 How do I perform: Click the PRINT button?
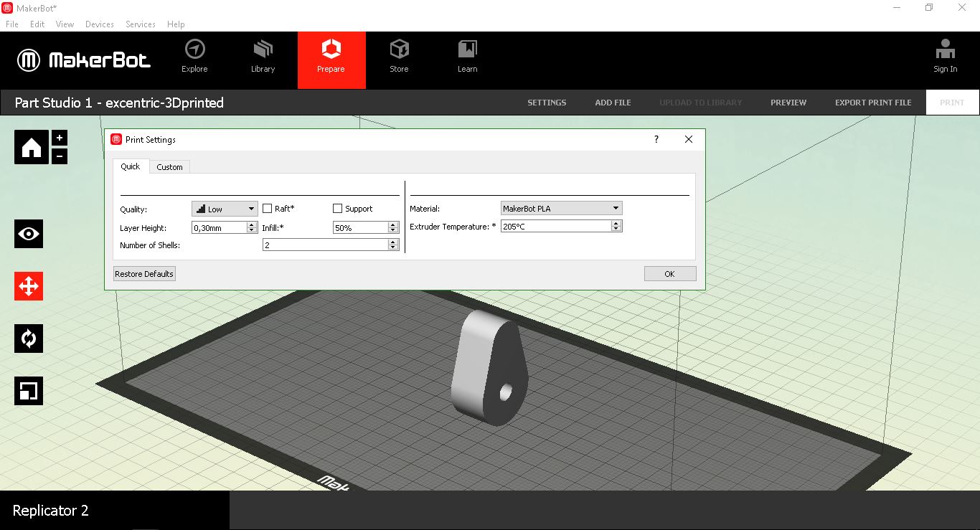(952, 103)
